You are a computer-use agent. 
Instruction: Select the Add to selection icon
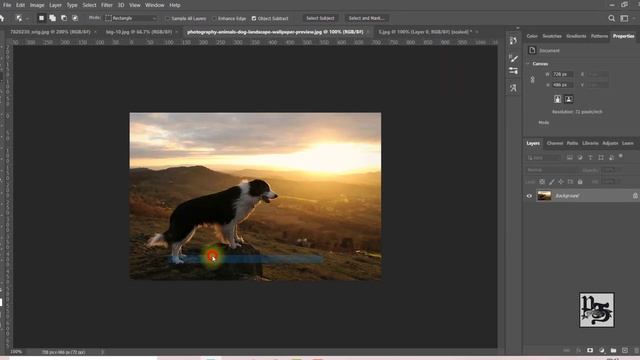click(x=53, y=18)
